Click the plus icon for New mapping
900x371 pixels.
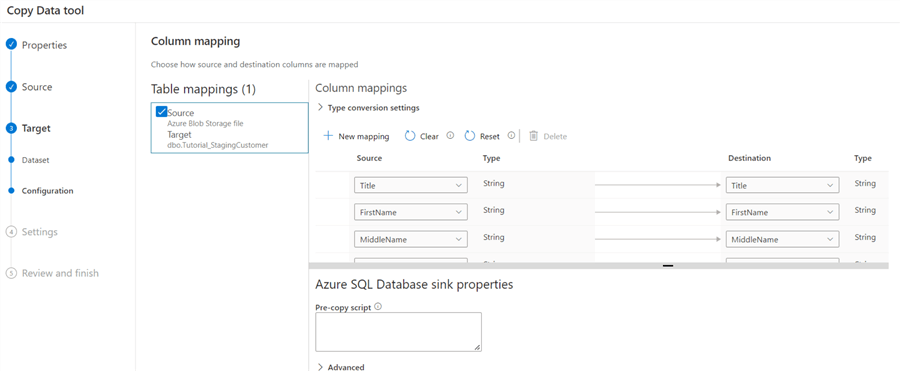click(x=328, y=136)
